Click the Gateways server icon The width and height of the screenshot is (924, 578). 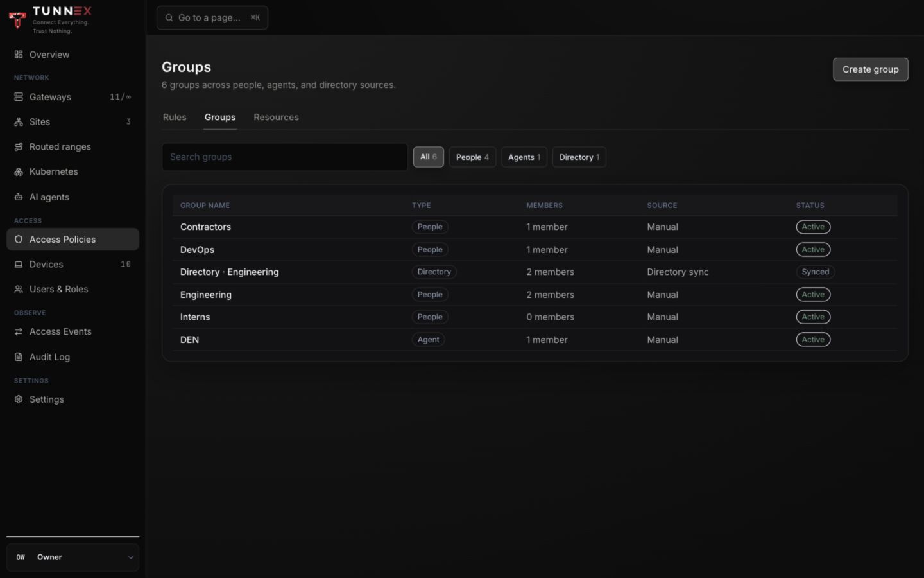point(19,97)
